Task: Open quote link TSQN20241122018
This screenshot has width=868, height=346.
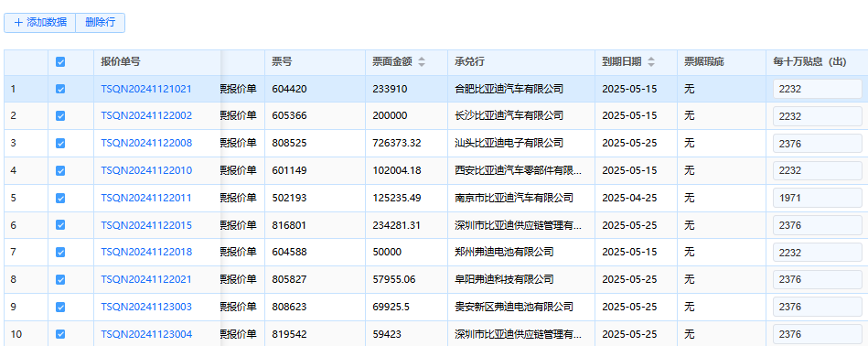Action: click(x=146, y=252)
